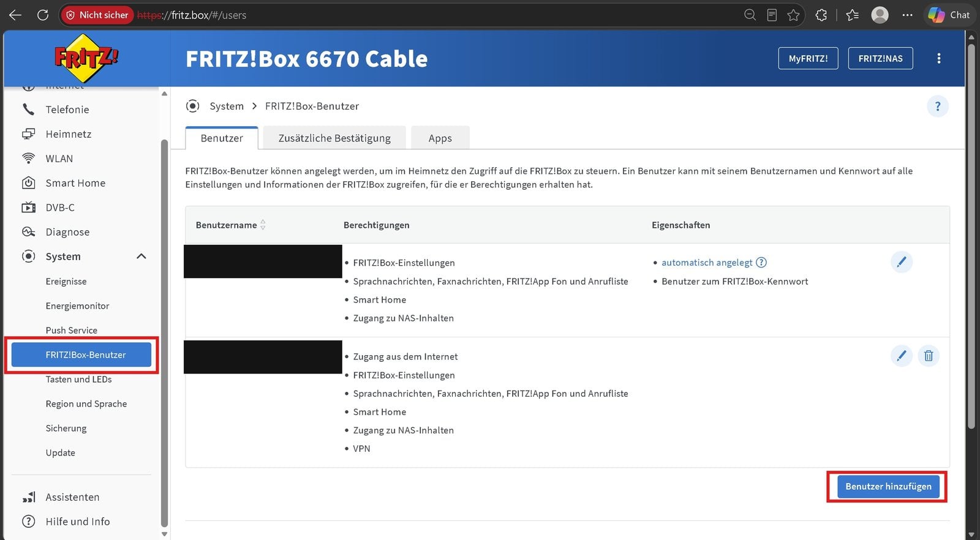Click the WLAN wifi icon
Screen dimensions: 980x540
point(28,159)
